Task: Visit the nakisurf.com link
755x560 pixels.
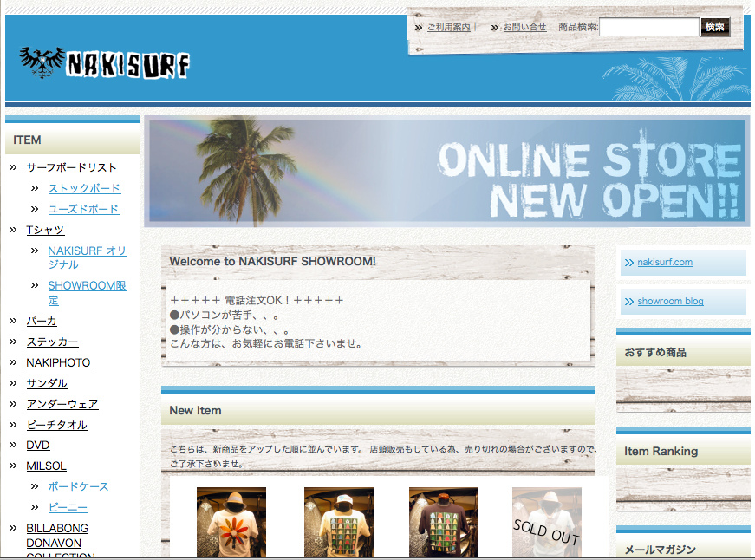Action: pos(665,263)
